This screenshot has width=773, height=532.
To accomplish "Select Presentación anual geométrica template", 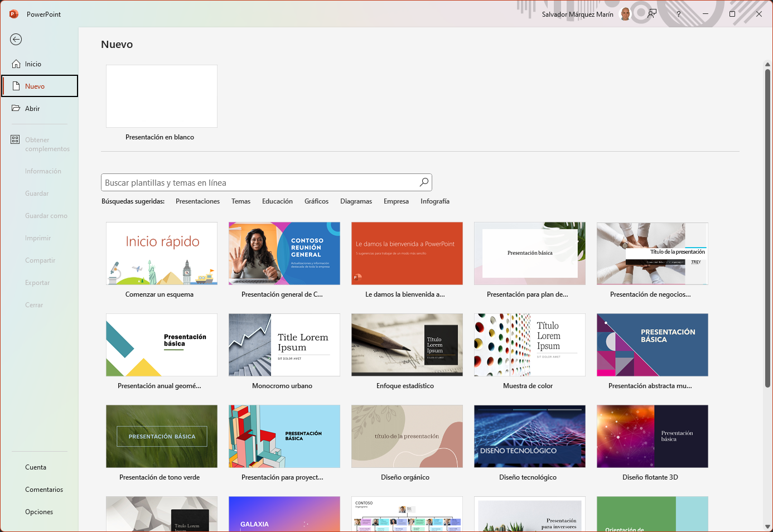I will pos(162,345).
